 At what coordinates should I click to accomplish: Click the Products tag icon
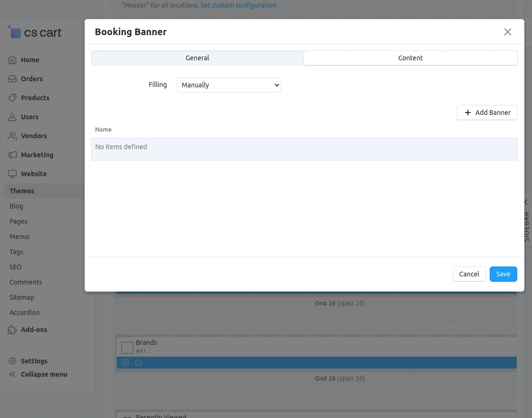(x=12, y=98)
